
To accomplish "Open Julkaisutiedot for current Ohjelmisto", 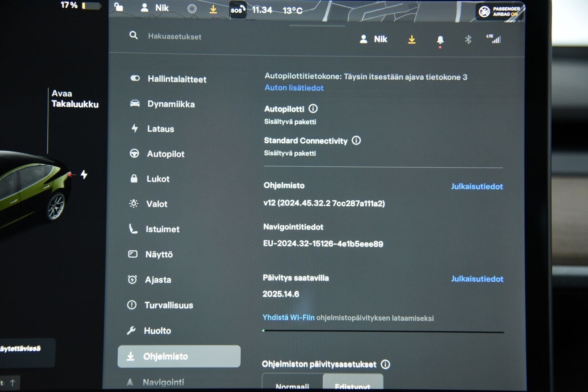I will click(477, 186).
